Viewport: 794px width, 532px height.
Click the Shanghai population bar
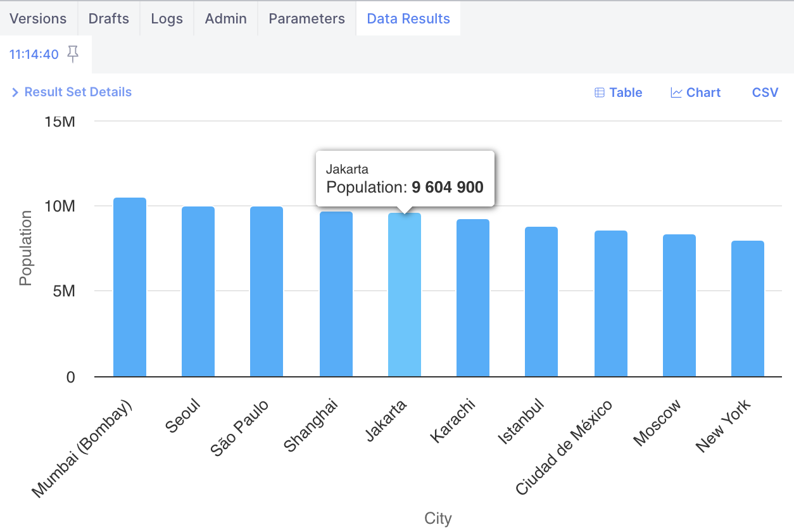click(336, 294)
